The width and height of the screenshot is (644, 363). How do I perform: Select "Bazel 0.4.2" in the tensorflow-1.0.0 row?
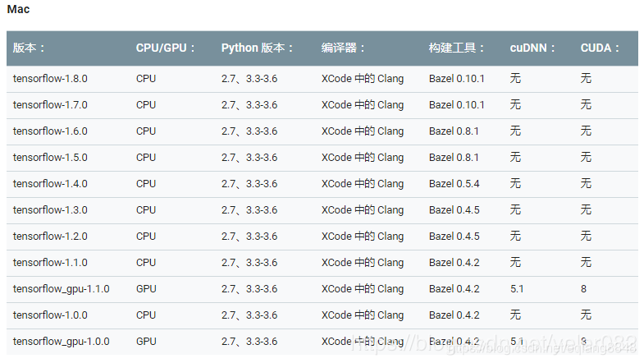coord(454,315)
